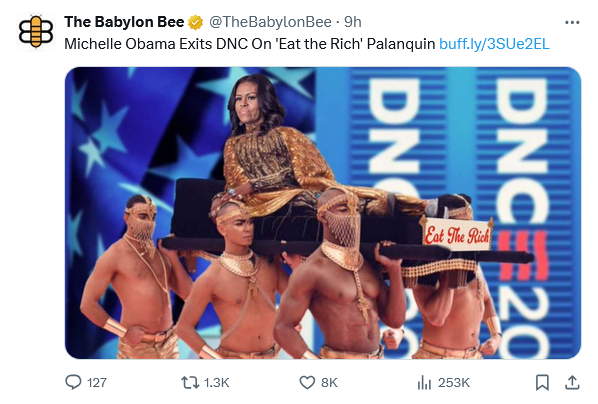Open the tweet's attached image
The width and height of the screenshot is (598, 404).
[x=323, y=213]
